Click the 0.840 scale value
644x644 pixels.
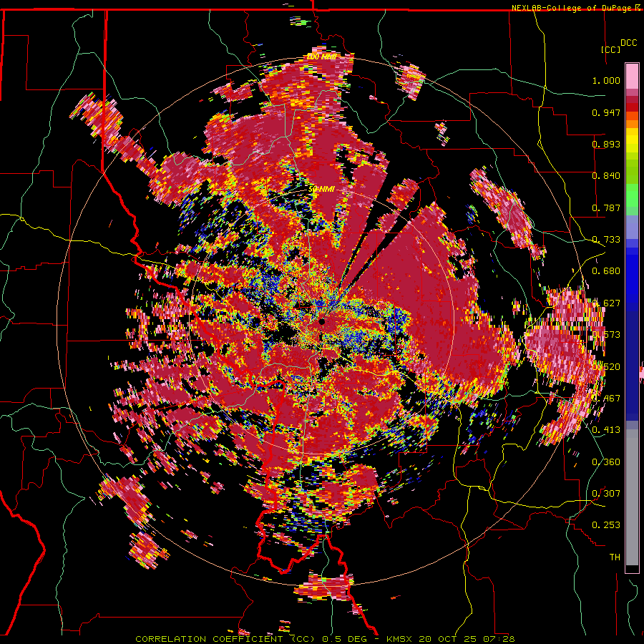point(606,176)
